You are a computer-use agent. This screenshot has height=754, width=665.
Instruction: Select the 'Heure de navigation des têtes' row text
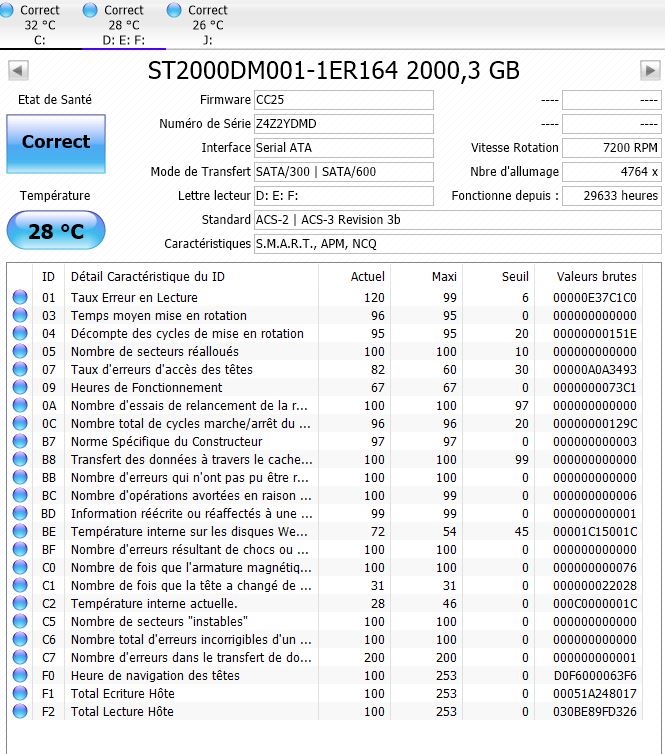point(155,676)
